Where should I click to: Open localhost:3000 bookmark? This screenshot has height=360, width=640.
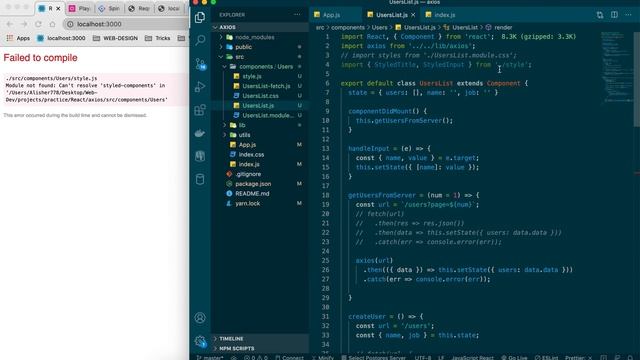point(61,38)
